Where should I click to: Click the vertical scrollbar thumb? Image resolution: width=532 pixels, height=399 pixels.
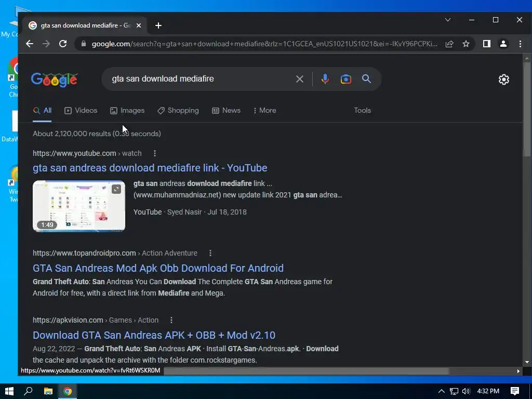[527, 109]
